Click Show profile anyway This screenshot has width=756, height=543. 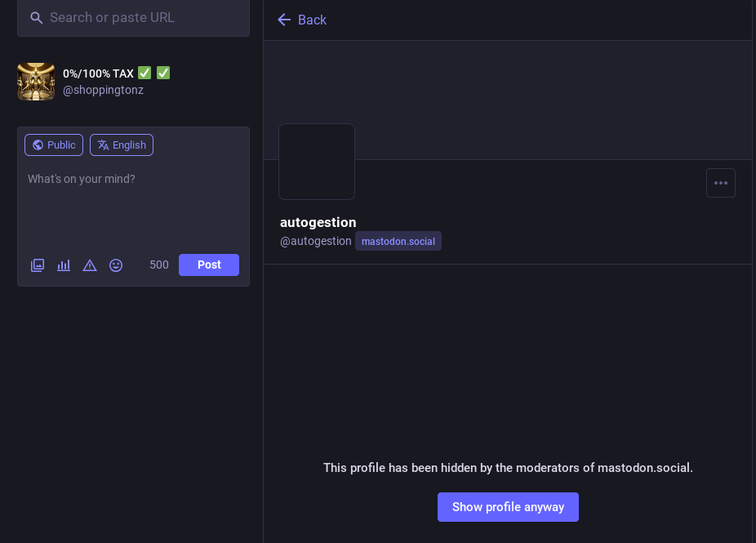click(508, 507)
